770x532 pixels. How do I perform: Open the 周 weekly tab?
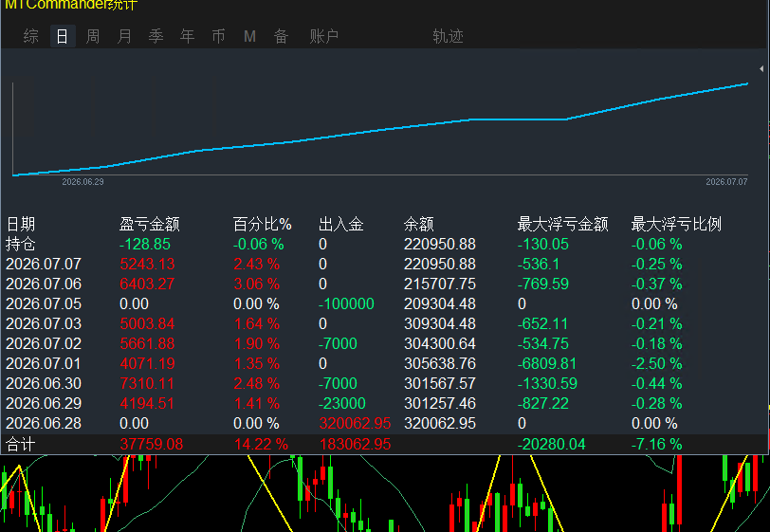(93, 36)
